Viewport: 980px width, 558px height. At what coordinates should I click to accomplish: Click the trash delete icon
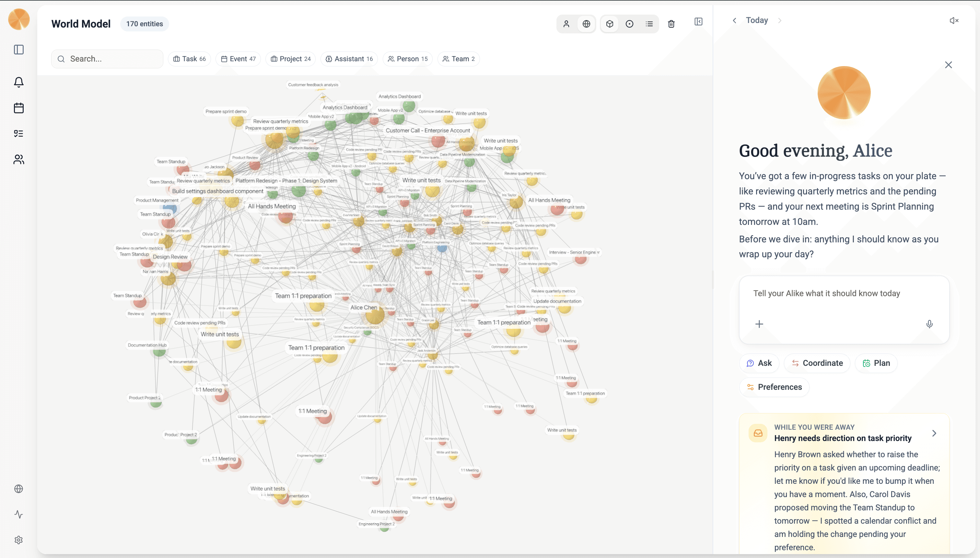point(671,24)
